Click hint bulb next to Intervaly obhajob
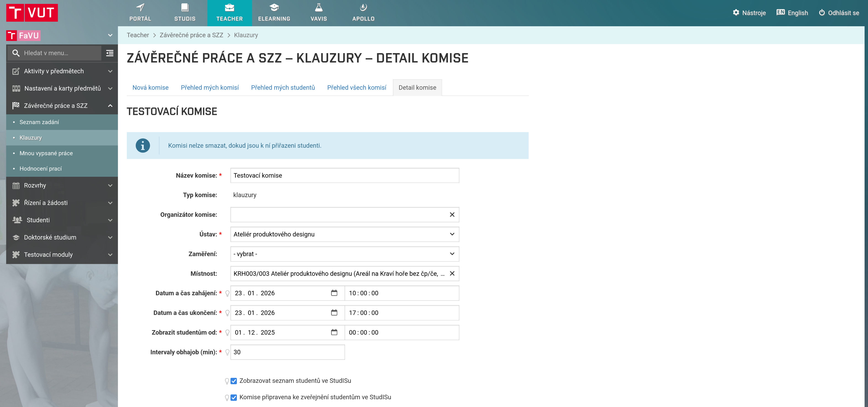868x407 pixels. pos(227,352)
